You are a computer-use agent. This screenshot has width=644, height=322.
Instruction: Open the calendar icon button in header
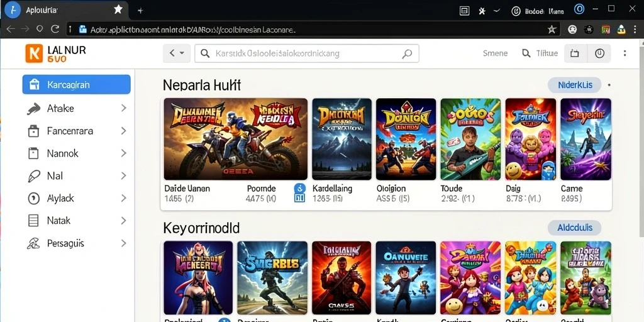(x=575, y=53)
